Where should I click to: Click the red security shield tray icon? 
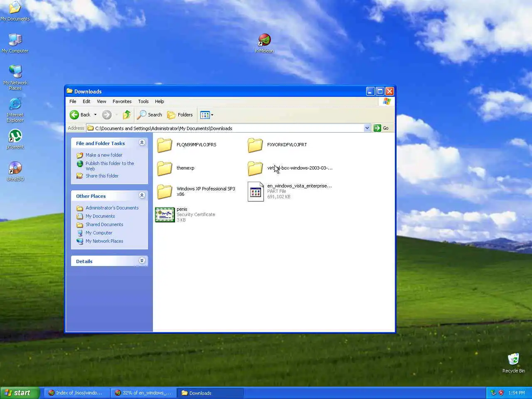(x=501, y=393)
